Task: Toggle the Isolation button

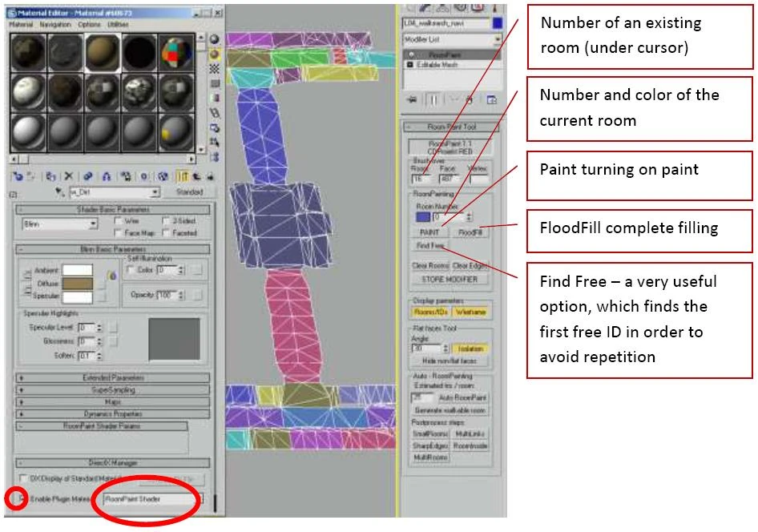Action: pyautogui.click(x=470, y=349)
